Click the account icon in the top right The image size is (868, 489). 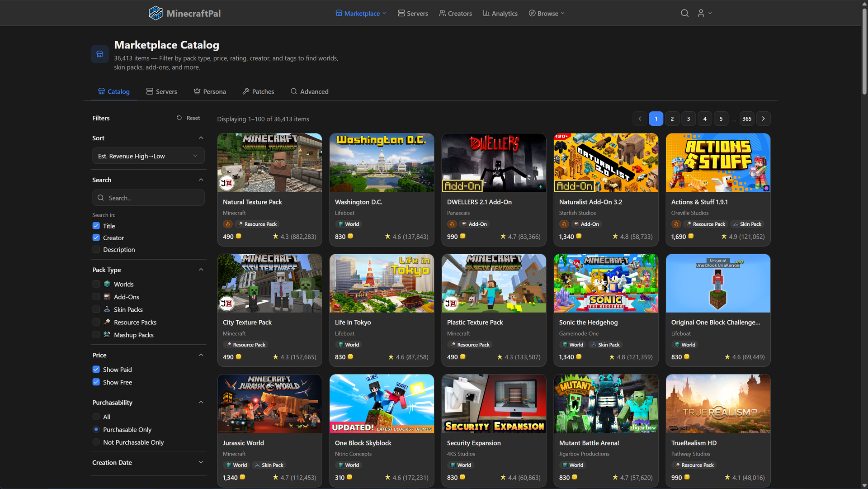tap(701, 13)
